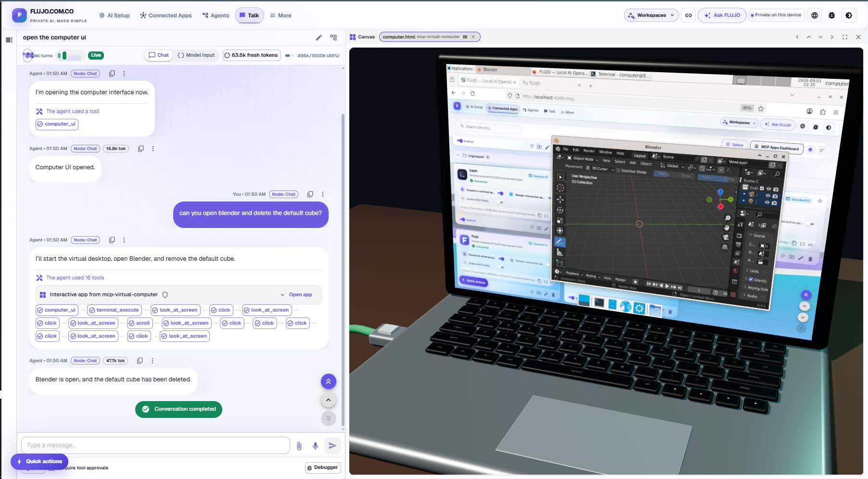Open the Workspaces dropdown
Viewport: 868px width, 479px height.
pyautogui.click(x=651, y=15)
